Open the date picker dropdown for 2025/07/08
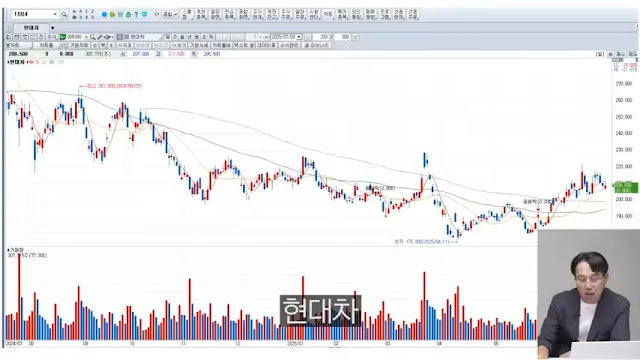Image resolution: width=640 pixels, height=360 pixels. tap(299, 37)
